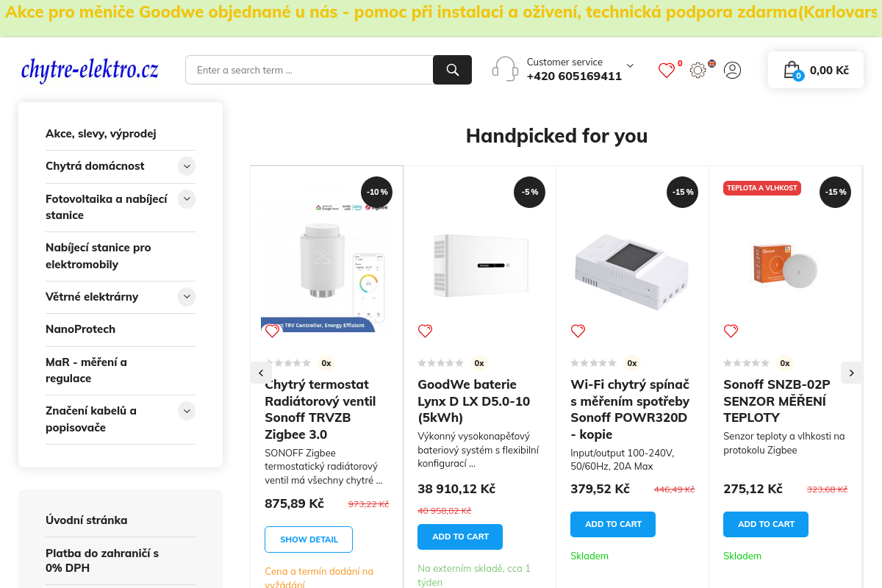The width and height of the screenshot is (882, 588).
Task: Favorite the Sonoff POWR320D switch with heart
Action: coord(578,331)
